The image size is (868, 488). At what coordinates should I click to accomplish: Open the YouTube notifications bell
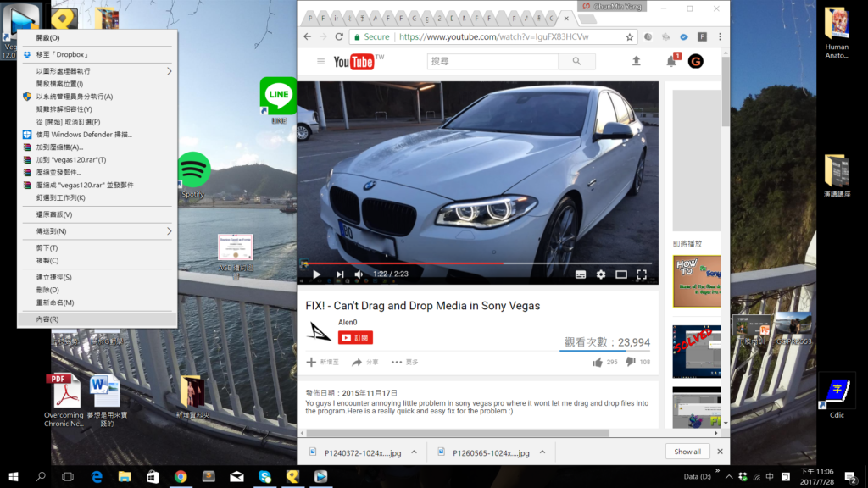(x=671, y=61)
